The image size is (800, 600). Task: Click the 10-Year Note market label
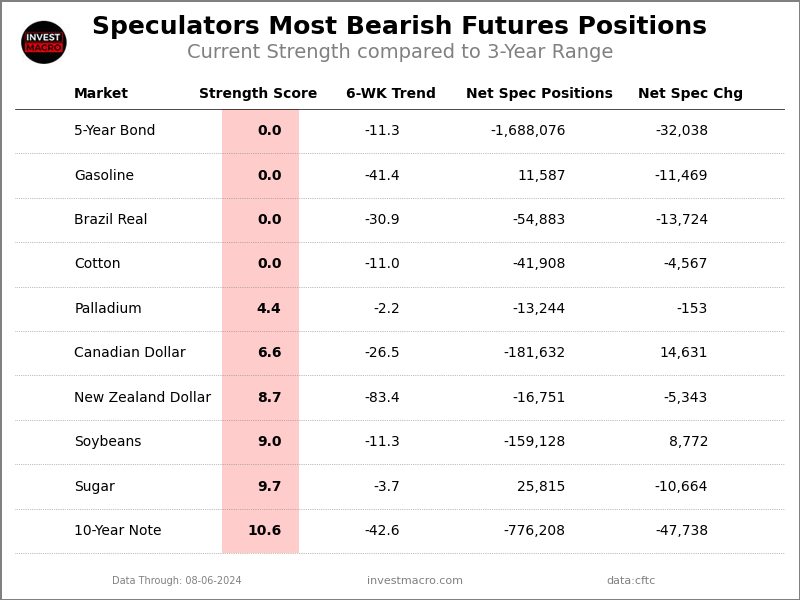pos(118,531)
